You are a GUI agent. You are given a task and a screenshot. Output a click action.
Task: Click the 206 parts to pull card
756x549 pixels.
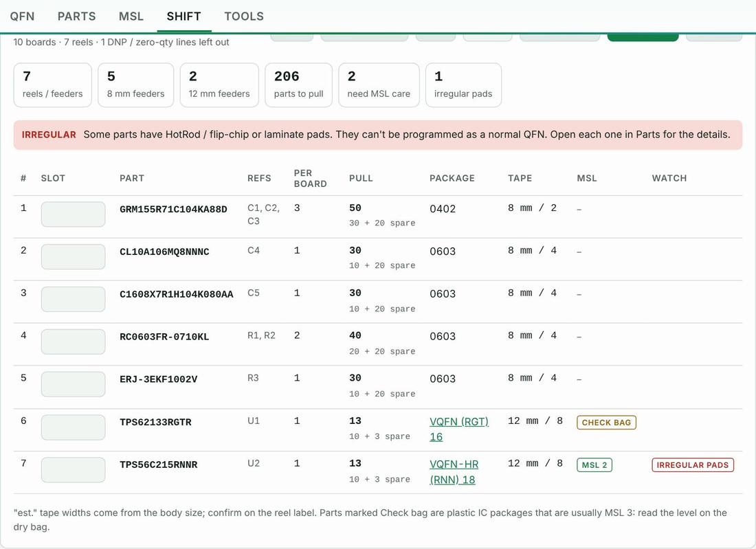(x=298, y=85)
